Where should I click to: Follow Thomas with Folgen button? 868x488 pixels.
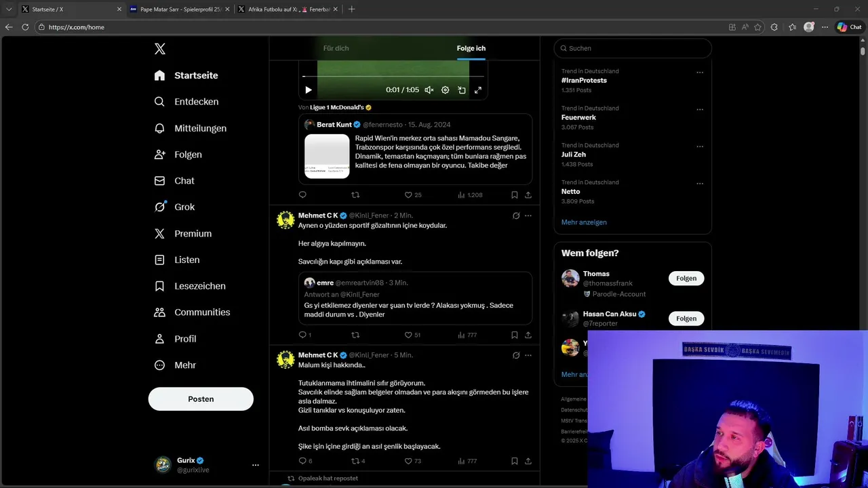(x=686, y=279)
